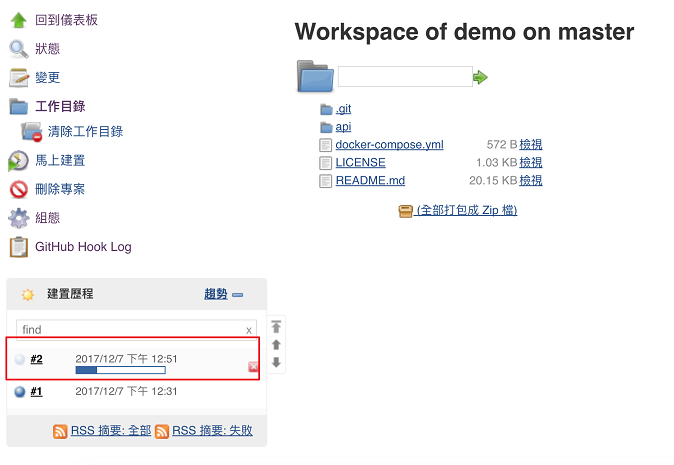
Task: Click the notepad 變更 changes icon
Action: click(x=18, y=77)
